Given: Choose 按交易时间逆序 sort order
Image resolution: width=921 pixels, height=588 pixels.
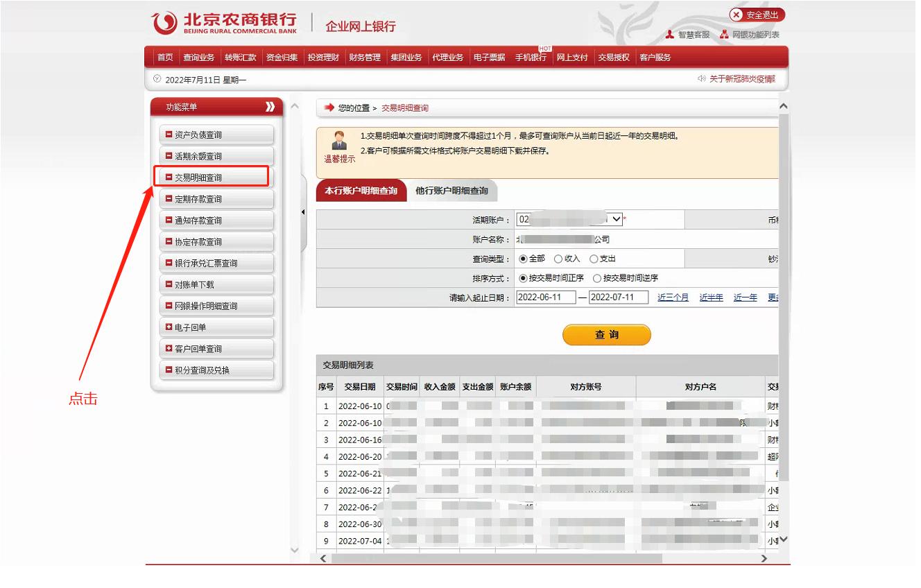Looking at the screenshot, I should pyautogui.click(x=598, y=277).
